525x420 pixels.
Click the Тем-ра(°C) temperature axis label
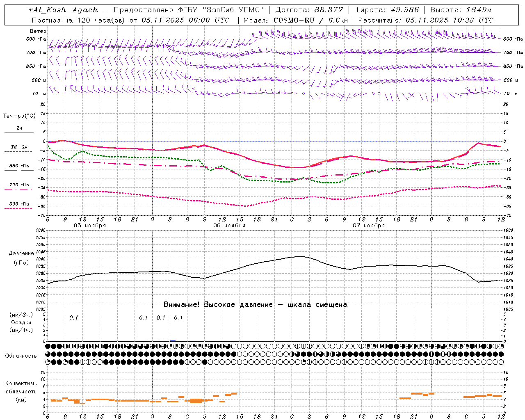click(x=19, y=116)
